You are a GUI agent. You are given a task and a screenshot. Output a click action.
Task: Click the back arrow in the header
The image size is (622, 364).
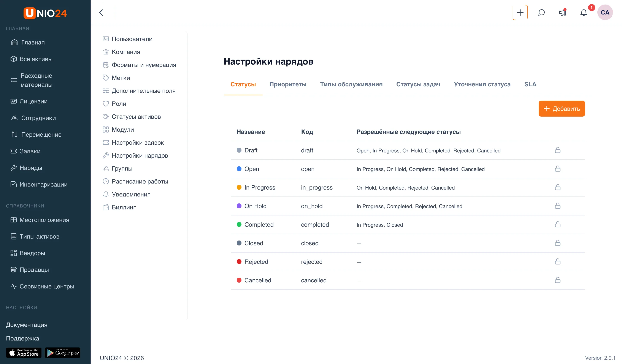101,13
